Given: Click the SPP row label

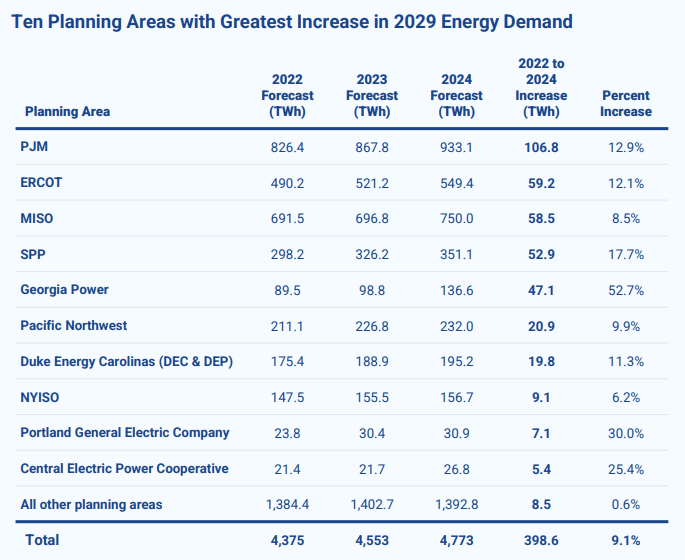Looking at the screenshot, I should (x=33, y=254).
